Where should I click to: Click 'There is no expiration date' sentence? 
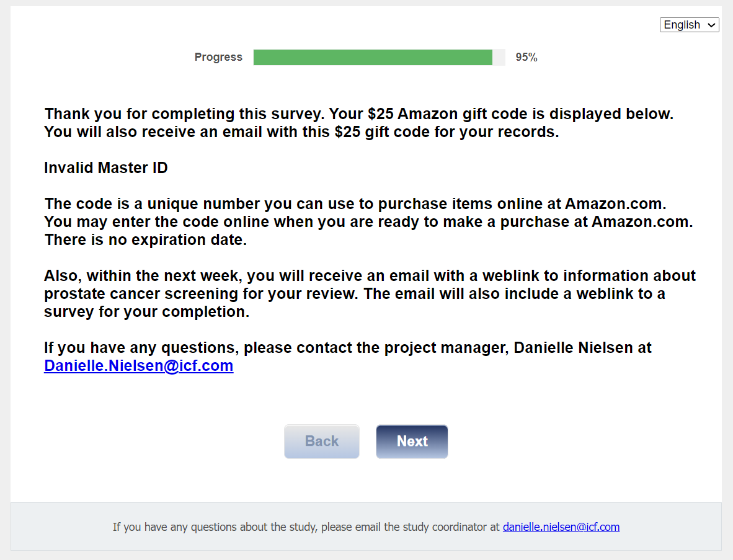(x=146, y=240)
